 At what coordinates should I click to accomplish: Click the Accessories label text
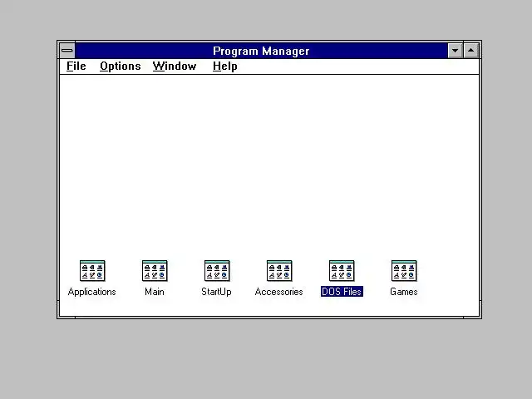click(279, 292)
